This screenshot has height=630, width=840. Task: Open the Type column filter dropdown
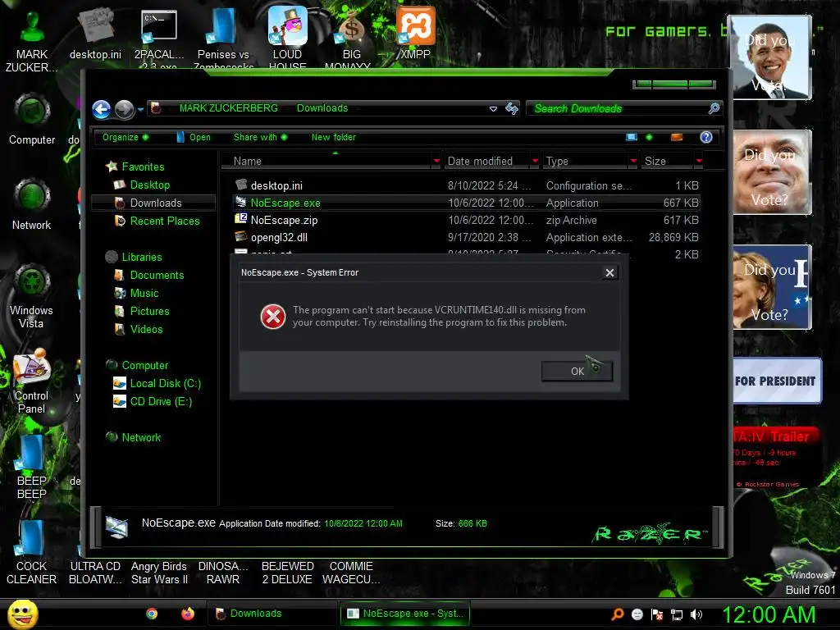click(x=633, y=162)
